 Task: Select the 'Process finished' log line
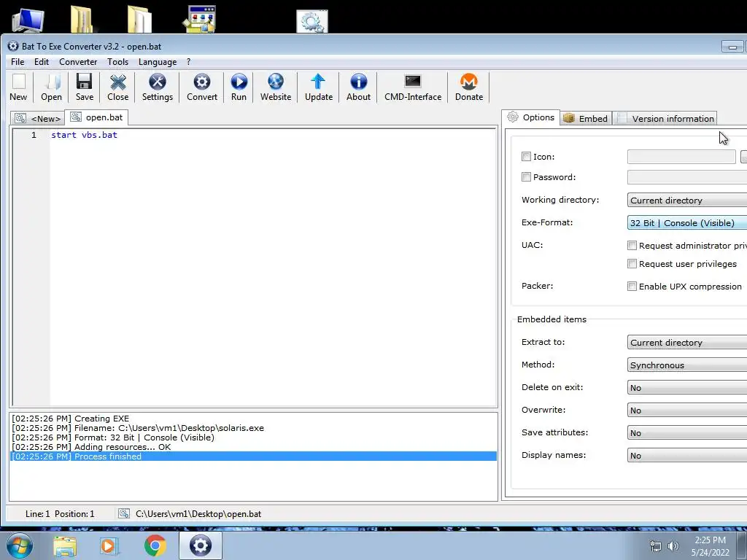tap(253, 456)
